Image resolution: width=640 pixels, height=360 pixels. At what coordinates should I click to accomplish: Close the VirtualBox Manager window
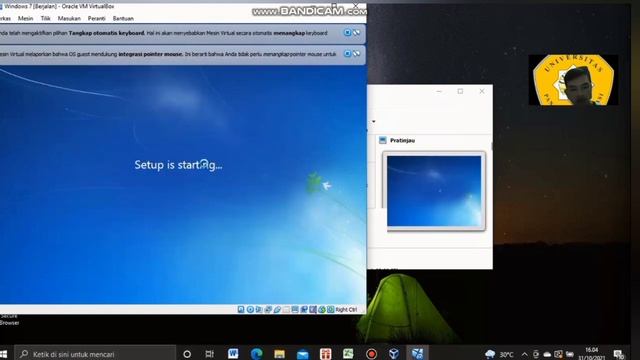482,91
